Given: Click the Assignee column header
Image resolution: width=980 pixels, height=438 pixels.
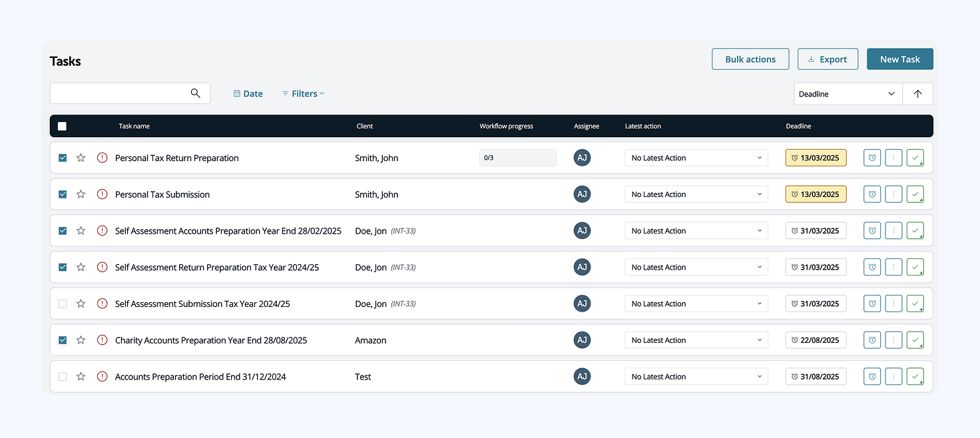Looking at the screenshot, I should click(x=587, y=126).
